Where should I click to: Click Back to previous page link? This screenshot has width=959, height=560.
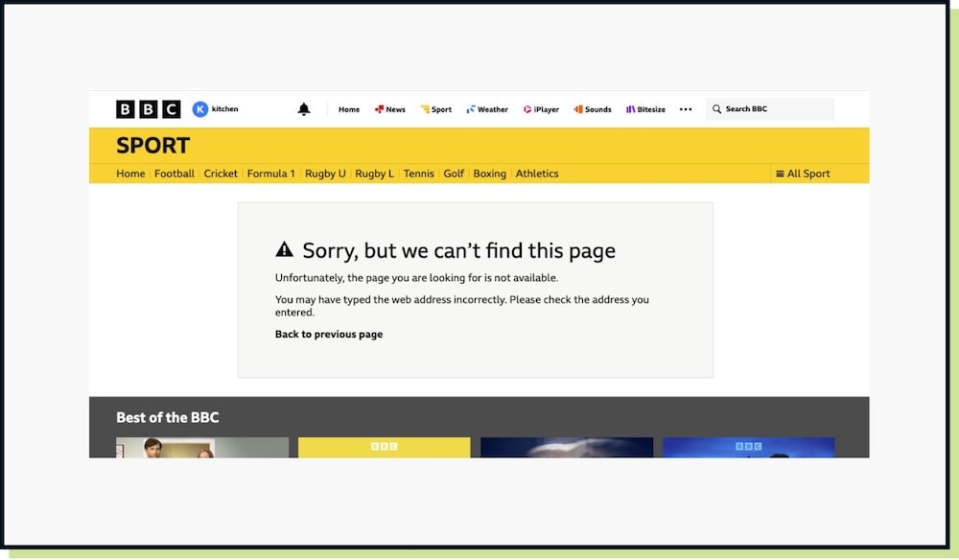329,335
